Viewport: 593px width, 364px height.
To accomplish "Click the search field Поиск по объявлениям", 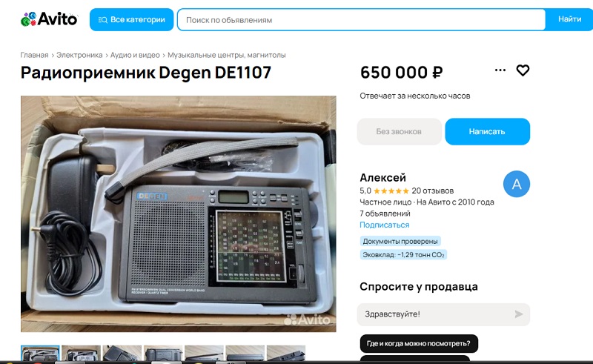I will 361,20.
